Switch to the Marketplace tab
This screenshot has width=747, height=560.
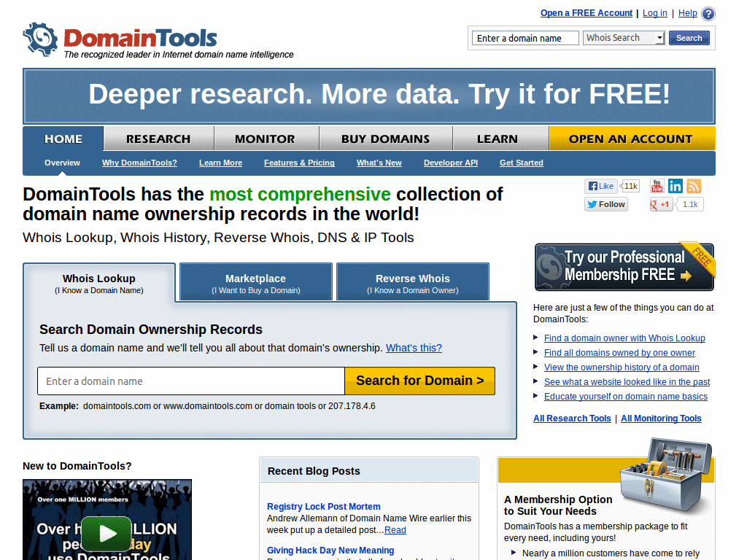(x=256, y=284)
